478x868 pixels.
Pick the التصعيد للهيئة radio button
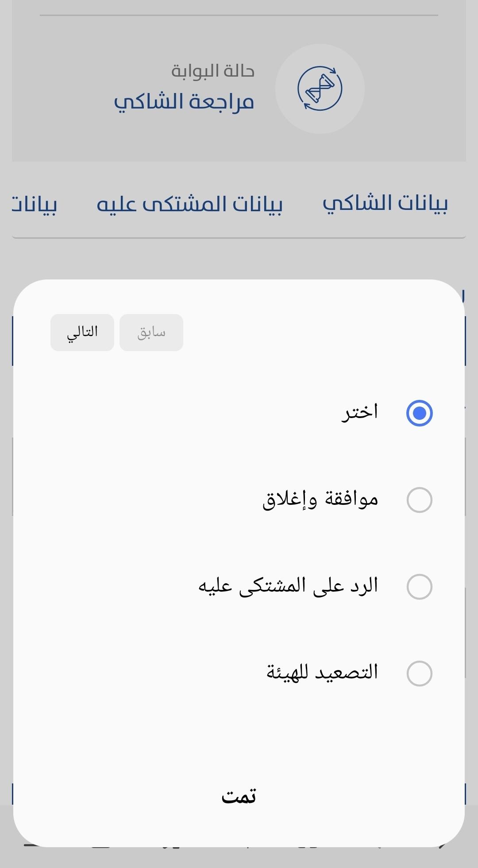tap(419, 674)
